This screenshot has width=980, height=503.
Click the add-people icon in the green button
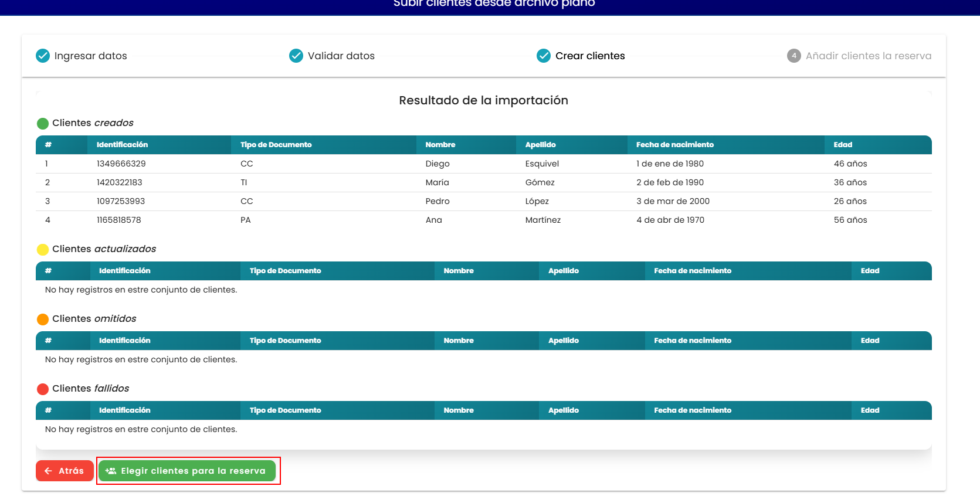pyautogui.click(x=110, y=471)
